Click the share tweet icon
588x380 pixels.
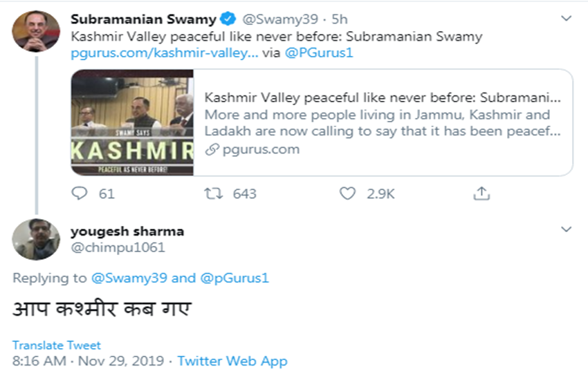481,193
